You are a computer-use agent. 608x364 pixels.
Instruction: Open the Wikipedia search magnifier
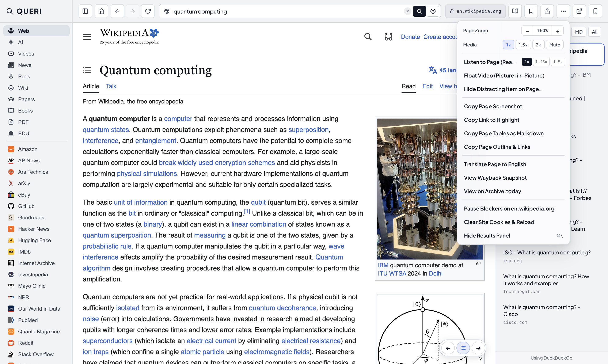[368, 37]
